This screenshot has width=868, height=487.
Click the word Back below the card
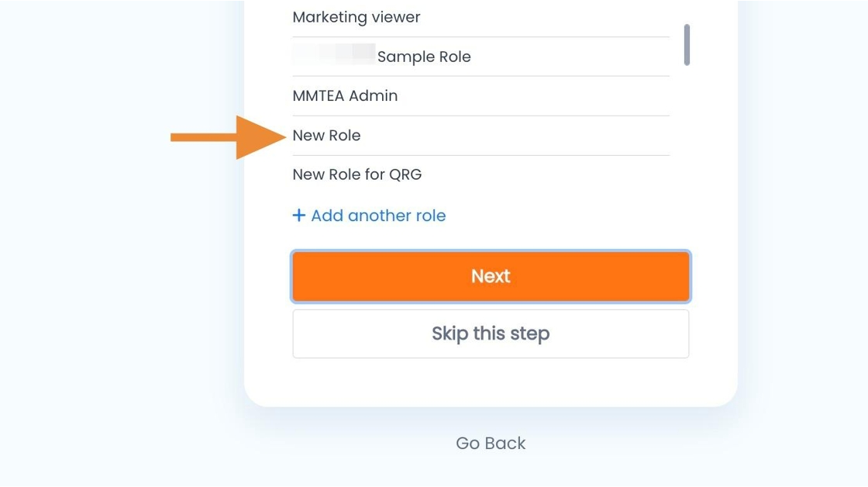[x=506, y=444]
